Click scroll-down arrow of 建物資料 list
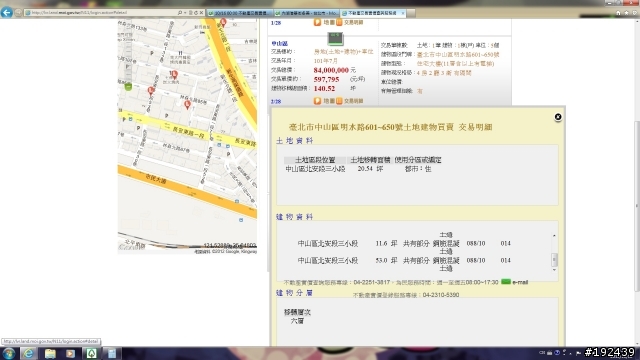The height and width of the screenshot is (360, 640). pyautogui.click(x=554, y=270)
